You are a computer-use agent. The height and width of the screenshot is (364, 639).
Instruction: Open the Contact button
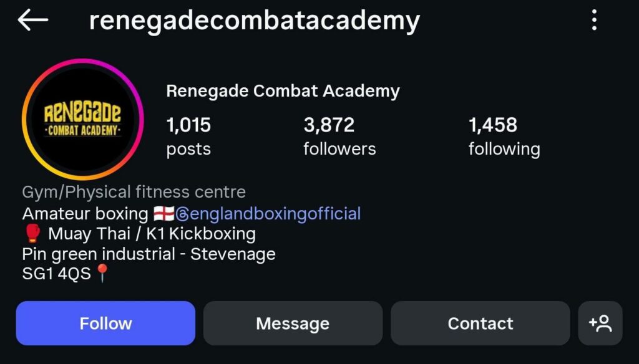point(480,323)
